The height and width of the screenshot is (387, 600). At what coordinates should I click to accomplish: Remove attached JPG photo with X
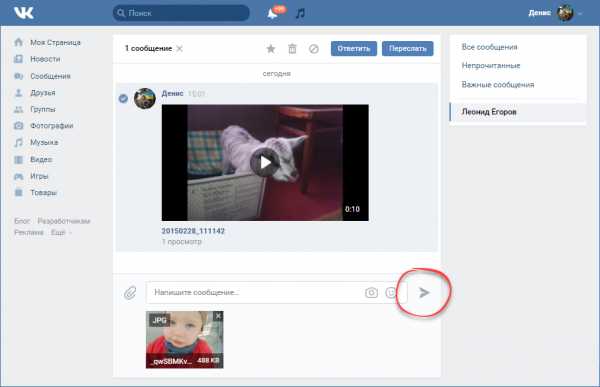pyautogui.click(x=218, y=316)
